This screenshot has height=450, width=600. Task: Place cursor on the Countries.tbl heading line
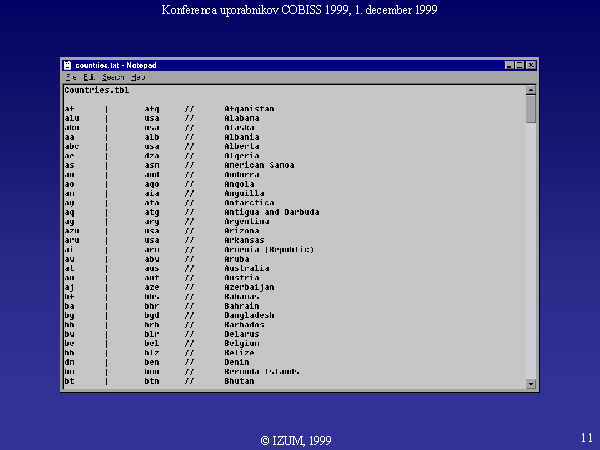click(x=96, y=90)
